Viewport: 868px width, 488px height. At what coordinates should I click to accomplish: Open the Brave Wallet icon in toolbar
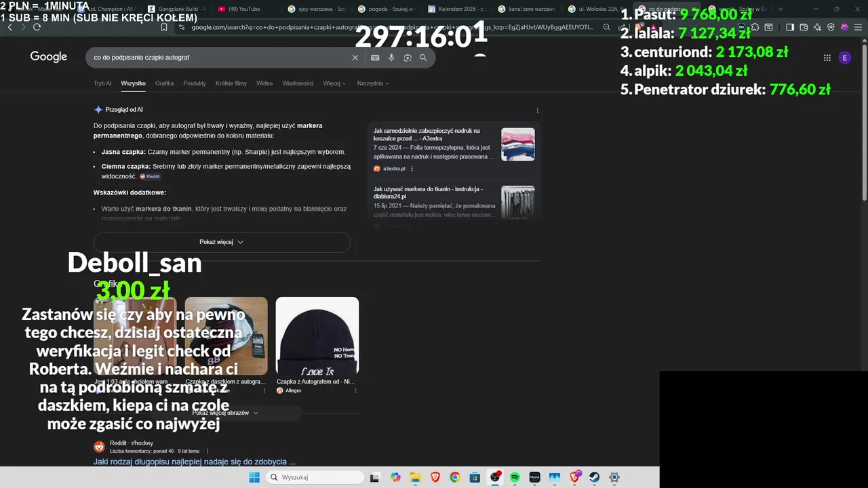(x=804, y=27)
